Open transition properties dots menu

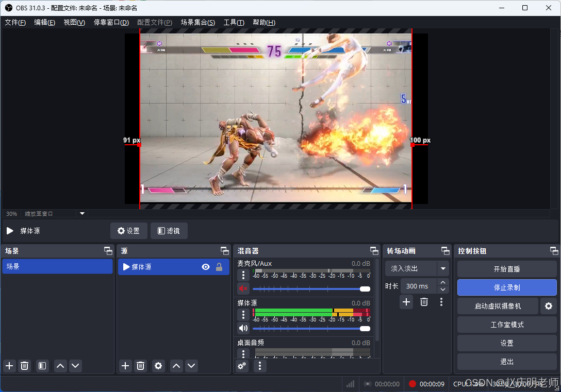tap(441, 302)
